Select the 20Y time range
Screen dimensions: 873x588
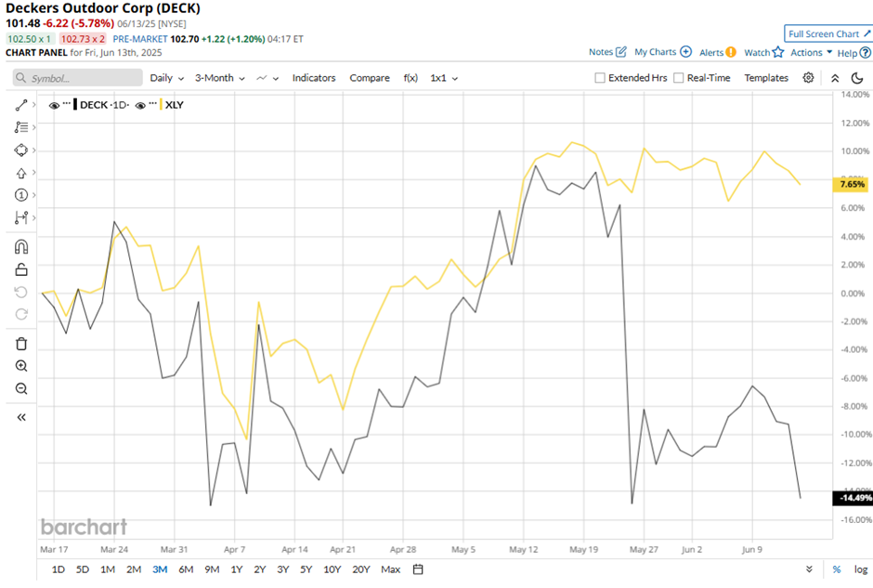tap(361, 569)
